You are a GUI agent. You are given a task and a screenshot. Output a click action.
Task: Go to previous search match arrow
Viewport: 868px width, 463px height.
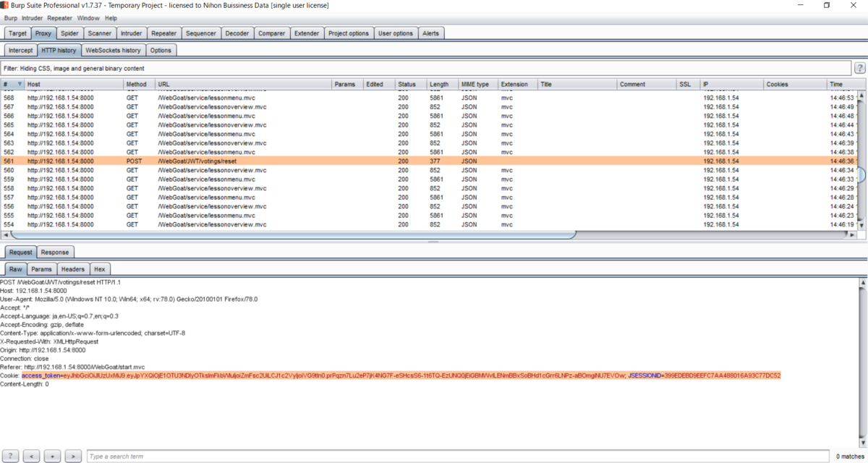[x=31, y=456]
